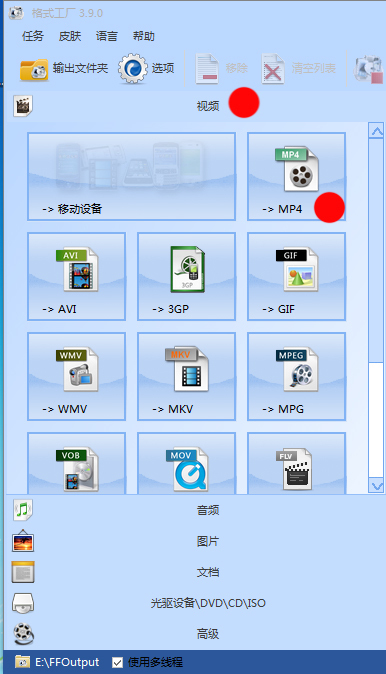Click the 选项 gear icon

pyautogui.click(x=133, y=68)
